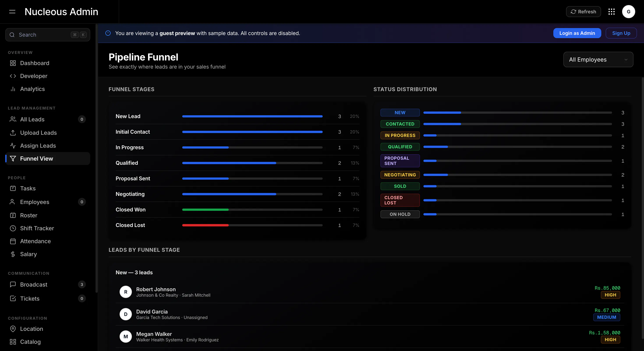
Task: Click the All Leads people icon
Action: click(13, 119)
